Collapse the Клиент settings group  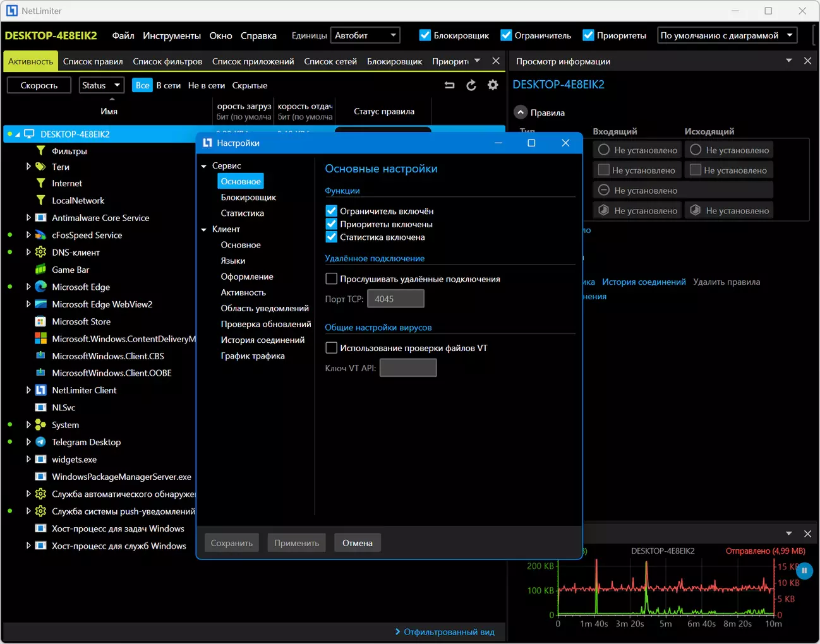coord(204,229)
